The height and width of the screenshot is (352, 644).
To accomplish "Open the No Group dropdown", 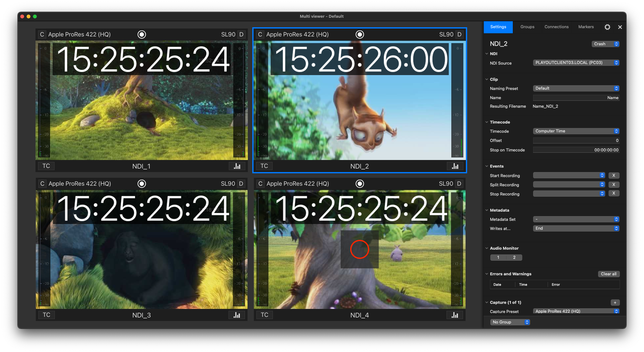I will click(510, 322).
